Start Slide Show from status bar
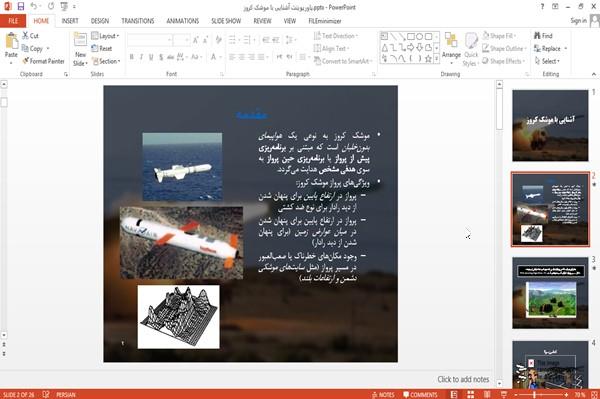 click(x=504, y=394)
